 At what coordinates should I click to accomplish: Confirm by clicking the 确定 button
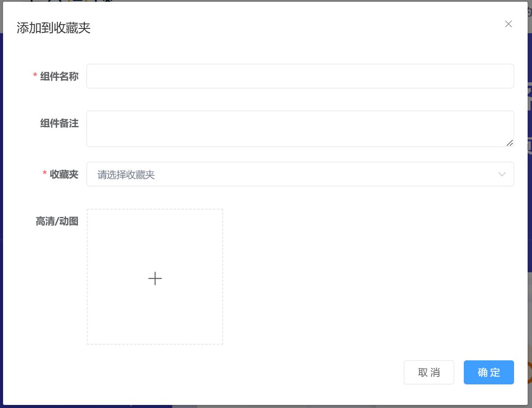[x=488, y=372]
